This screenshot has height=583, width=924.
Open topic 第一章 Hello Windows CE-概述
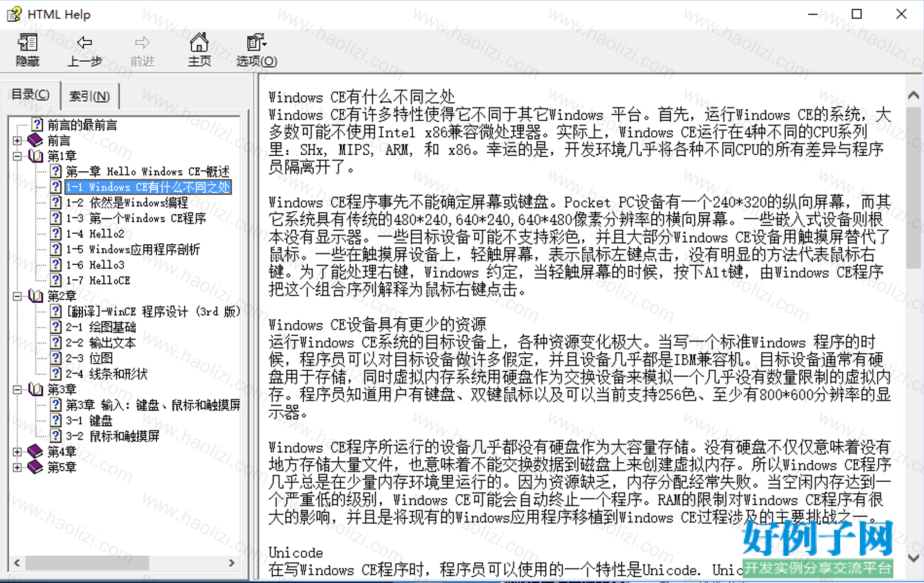pyautogui.click(x=148, y=171)
